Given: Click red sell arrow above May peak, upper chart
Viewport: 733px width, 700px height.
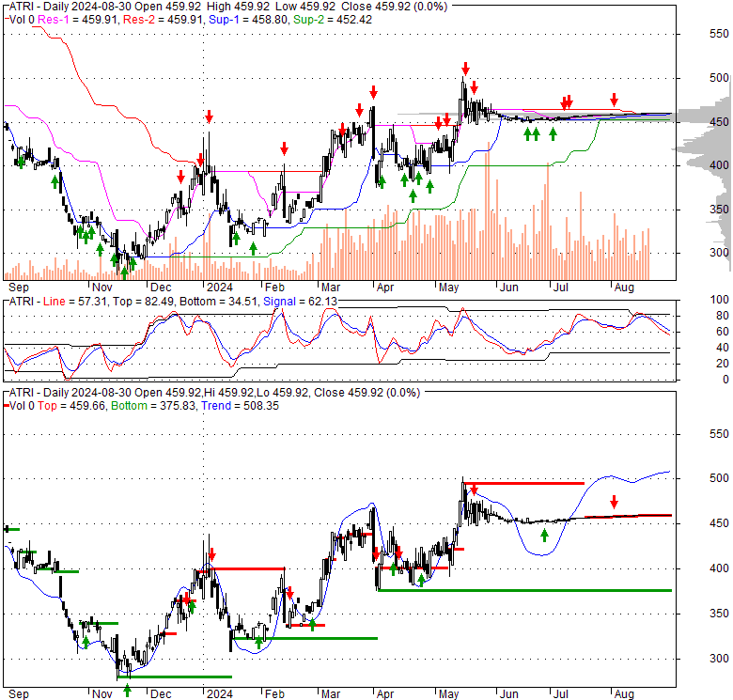Looking at the screenshot, I should coord(465,69).
